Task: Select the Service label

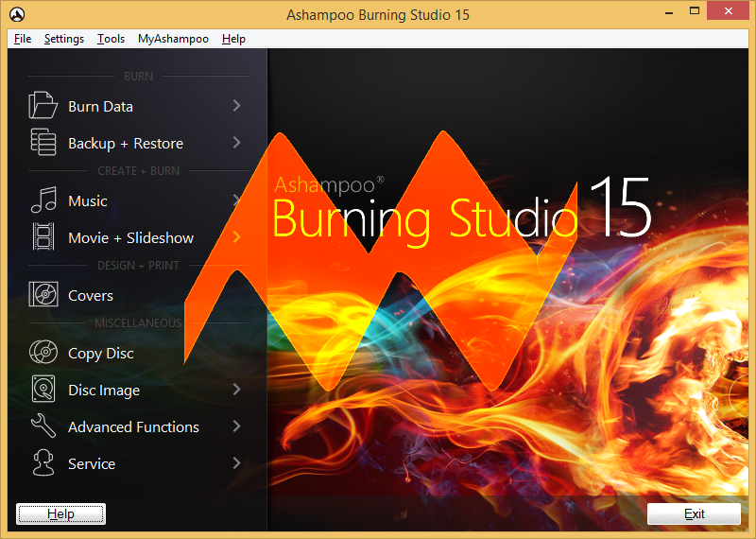Action: pos(92,463)
